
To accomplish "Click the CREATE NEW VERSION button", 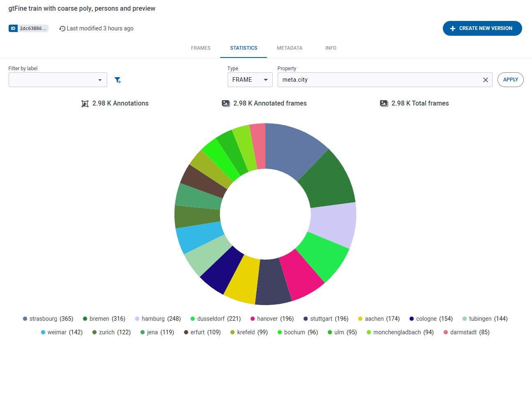I will [482, 28].
